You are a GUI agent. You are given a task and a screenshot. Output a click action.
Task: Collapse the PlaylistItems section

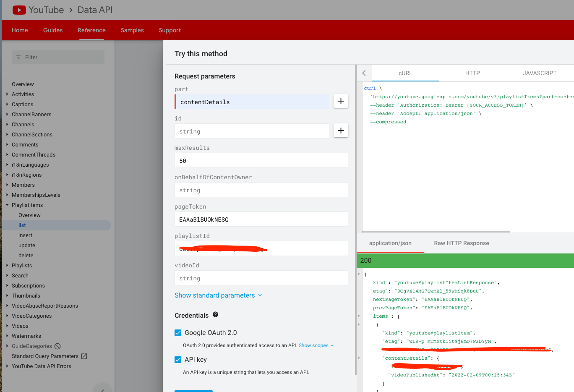click(x=7, y=205)
